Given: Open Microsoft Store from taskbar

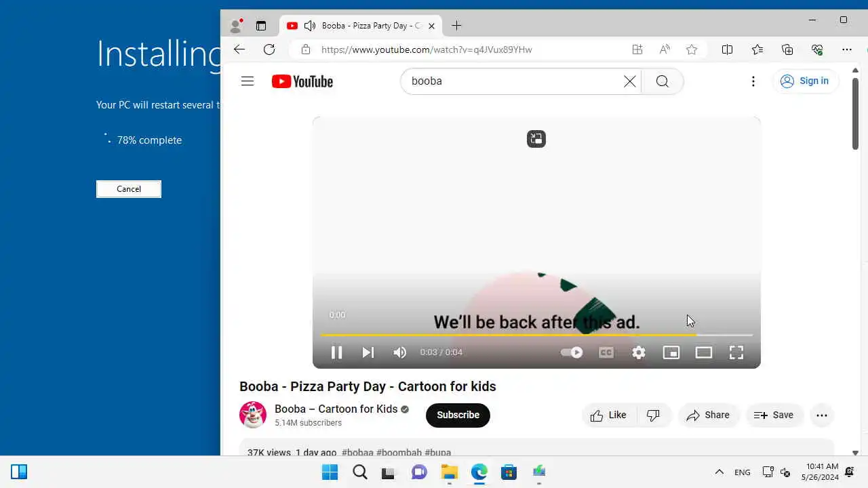Looking at the screenshot, I should [x=509, y=472].
